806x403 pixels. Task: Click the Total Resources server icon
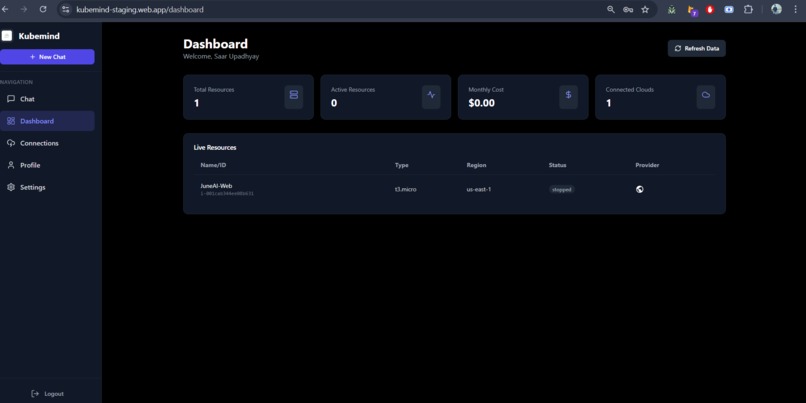tap(294, 95)
